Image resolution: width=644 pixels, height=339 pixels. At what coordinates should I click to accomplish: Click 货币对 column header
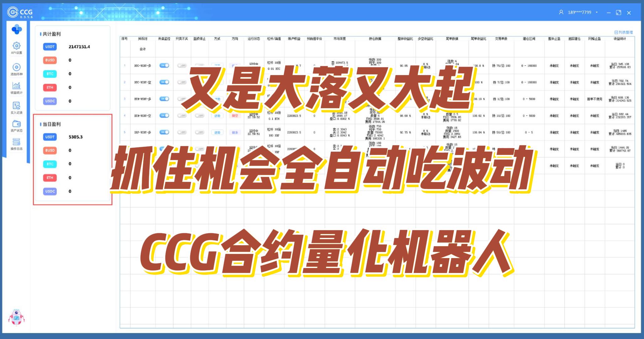point(142,39)
